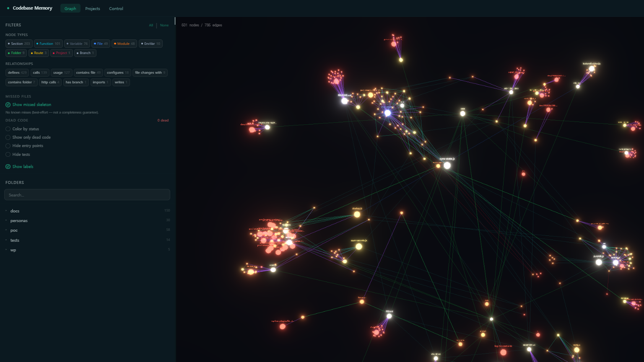The width and height of the screenshot is (644, 362).
Task: Toggle the contains folder relationship chip
Action: coord(21,82)
